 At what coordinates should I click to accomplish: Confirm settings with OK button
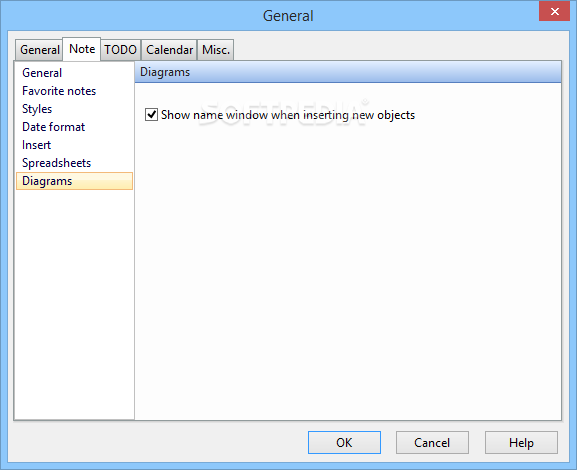pos(344,442)
